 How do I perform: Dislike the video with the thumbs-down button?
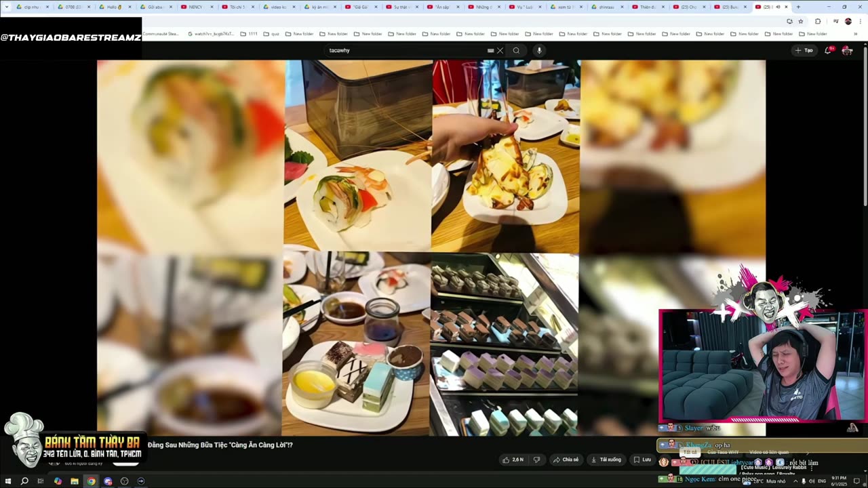coord(536,460)
